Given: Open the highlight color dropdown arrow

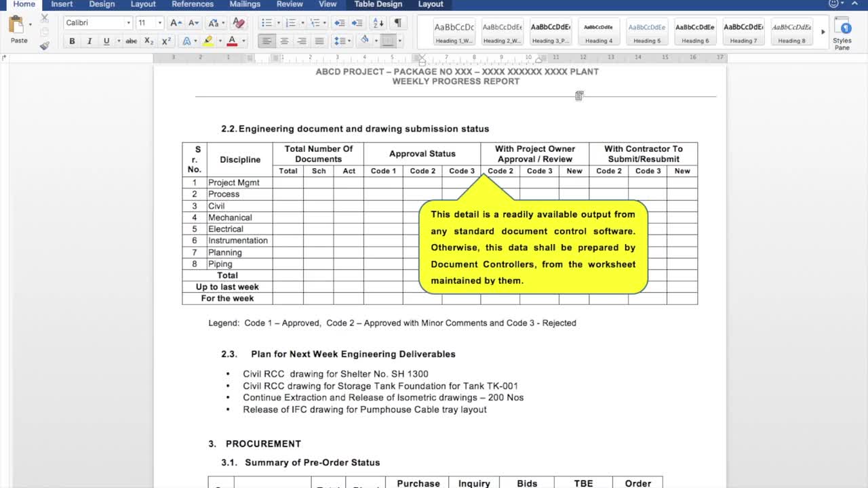Looking at the screenshot, I should coord(220,41).
